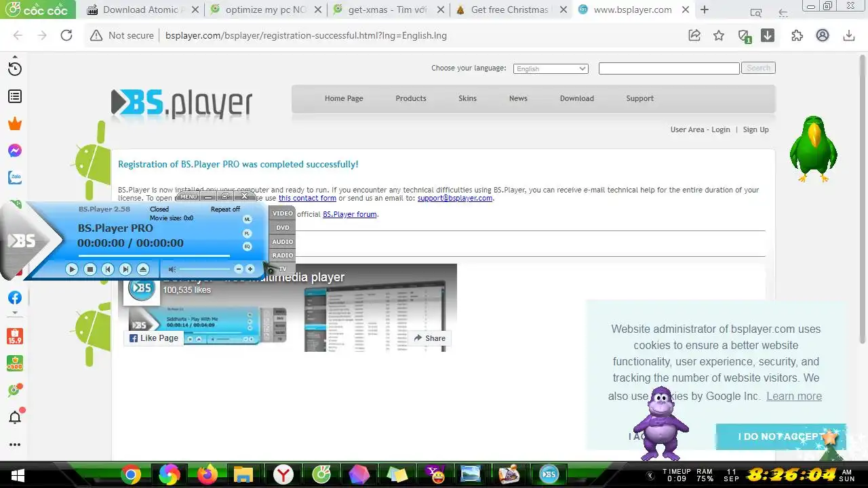Click the dark download arrow extension icon
Image resolution: width=868 pixels, height=488 pixels.
pos(768,35)
